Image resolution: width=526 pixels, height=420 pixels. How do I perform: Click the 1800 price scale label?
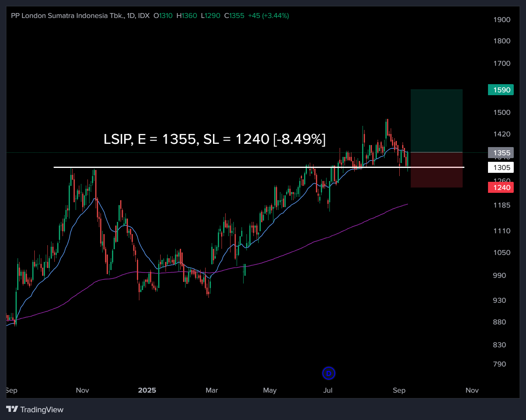pyautogui.click(x=502, y=41)
